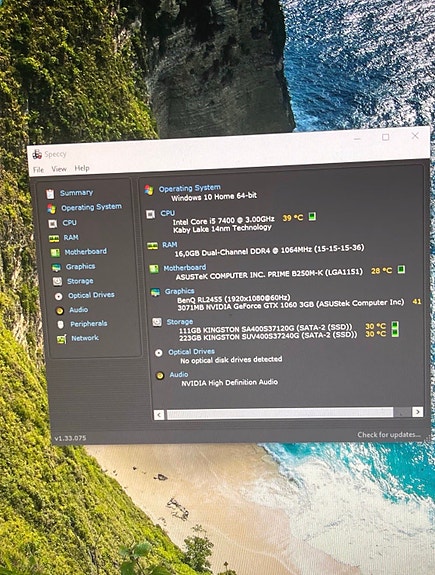
Task: Click the Check for updates link
Action: tap(389, 435)
